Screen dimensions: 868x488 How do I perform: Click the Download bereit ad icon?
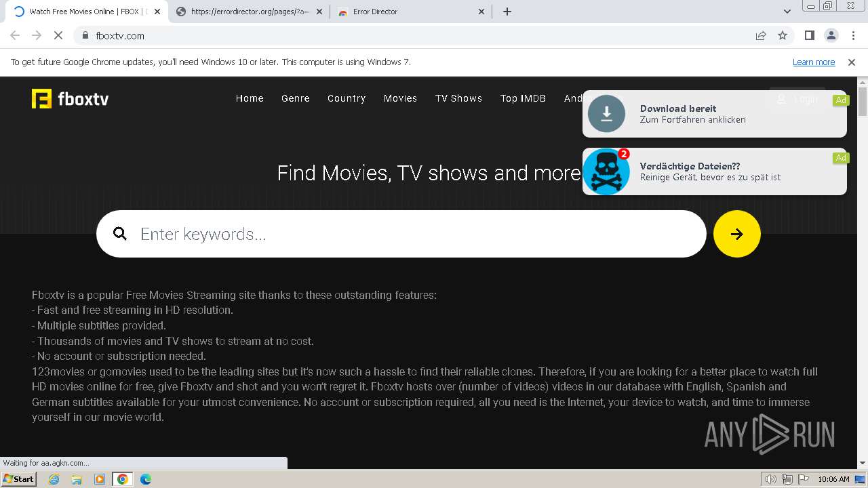coord(606,113)
